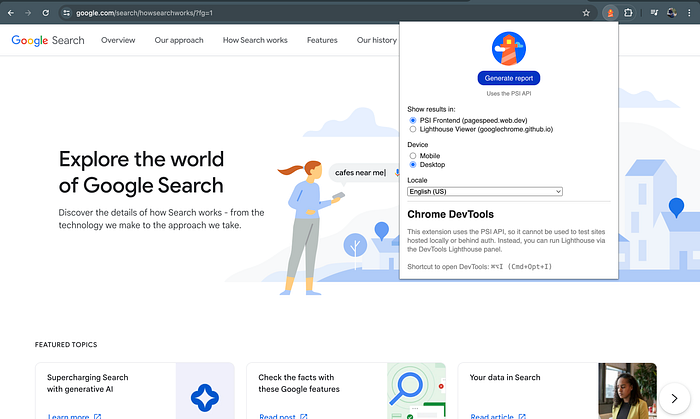Click the "FEATURED TOPICS" label
The height and width of the screenshot is (419, 700).
click(66, 344)
